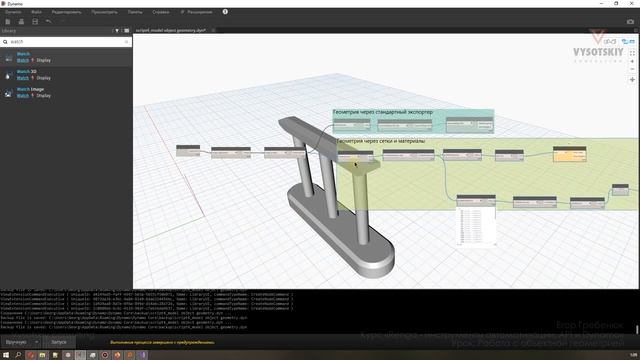This screenshot has width=640, height=360.
Task: Click the zoom in icon on canvas
Action: point(632,61)
